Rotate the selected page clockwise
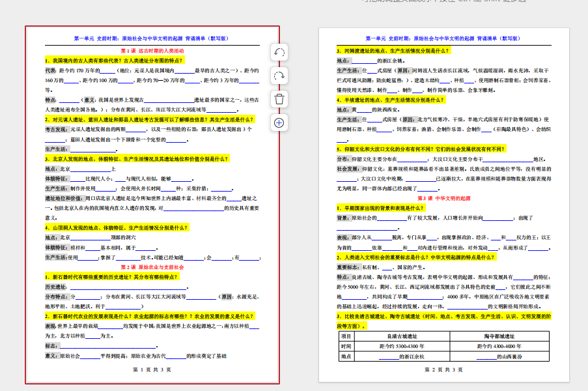 (279, 76)
